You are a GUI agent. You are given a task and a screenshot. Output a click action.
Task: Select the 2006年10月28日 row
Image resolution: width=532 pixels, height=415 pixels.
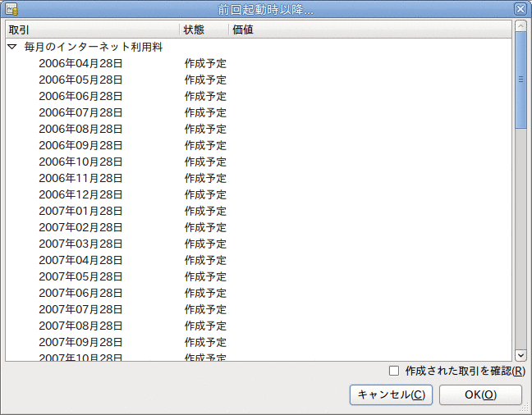[x=259, y=162]
